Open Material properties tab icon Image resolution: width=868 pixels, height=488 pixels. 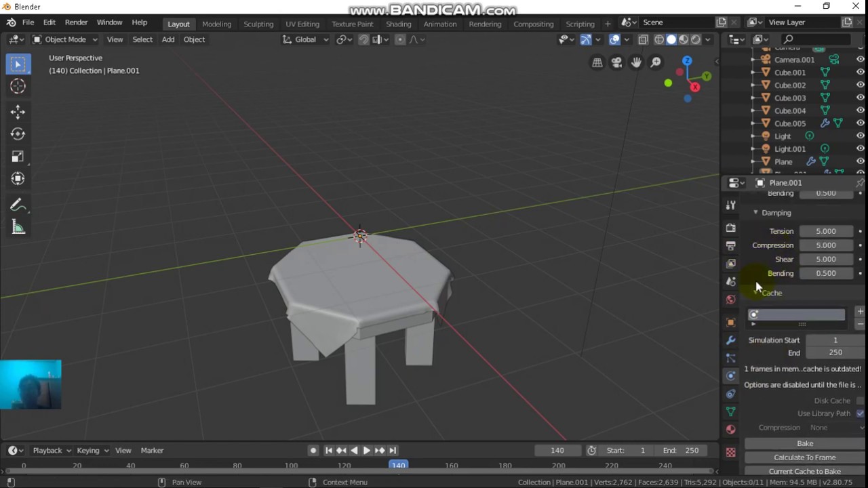click(730, 429)
